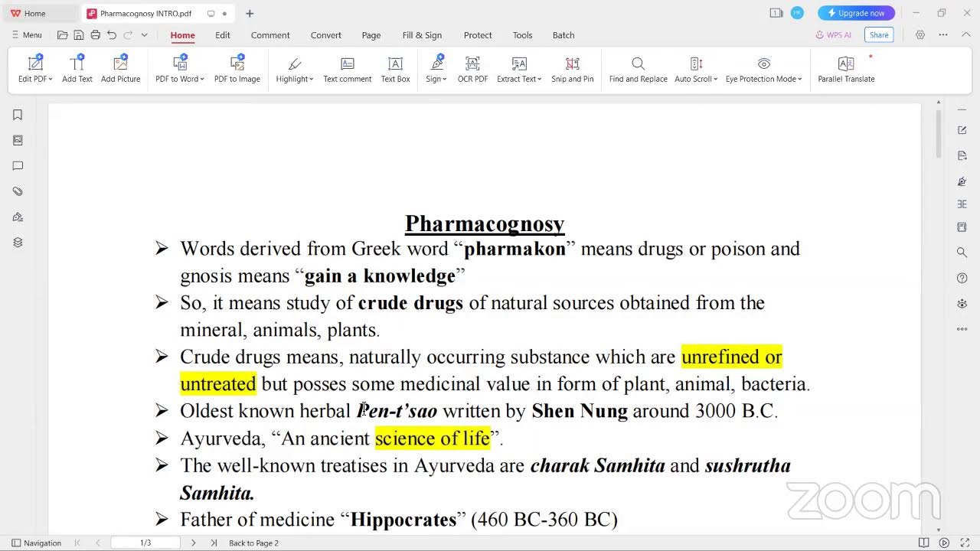
Task: Toggle Eye Protection Mode
Action: click(x=763, y=69)
